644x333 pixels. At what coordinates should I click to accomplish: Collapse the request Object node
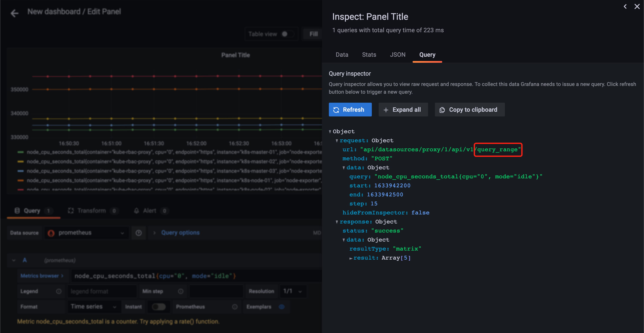(x=337, y=141)
